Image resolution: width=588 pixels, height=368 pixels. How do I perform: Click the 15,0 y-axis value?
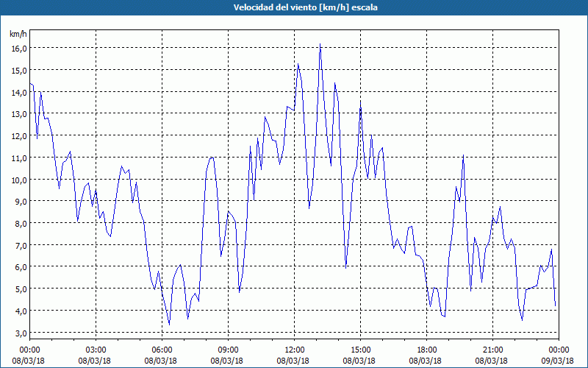(x=18, y=71)
